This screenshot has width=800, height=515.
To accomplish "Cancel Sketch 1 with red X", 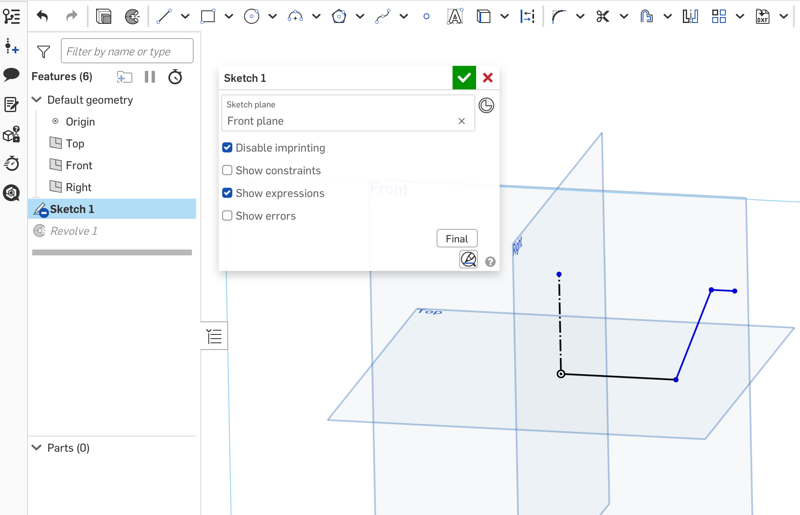I will click(488, 78).
